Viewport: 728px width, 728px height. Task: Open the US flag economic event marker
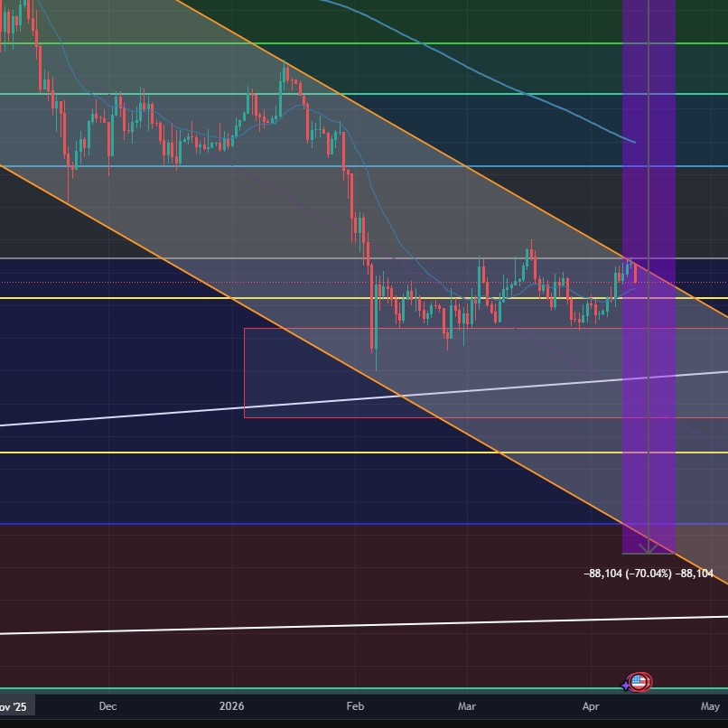pyautogui.click(x=639, y=682)
